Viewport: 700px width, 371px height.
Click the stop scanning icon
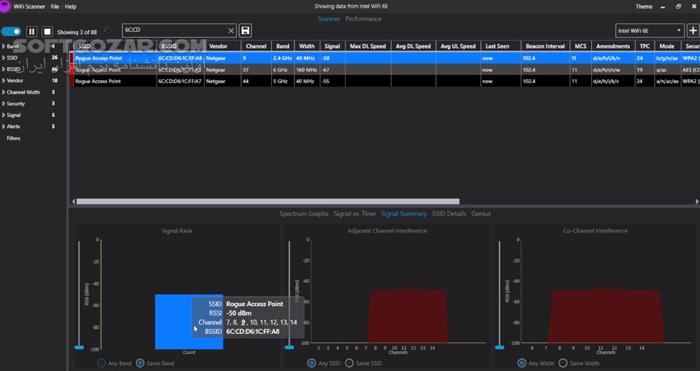(47, 32)
